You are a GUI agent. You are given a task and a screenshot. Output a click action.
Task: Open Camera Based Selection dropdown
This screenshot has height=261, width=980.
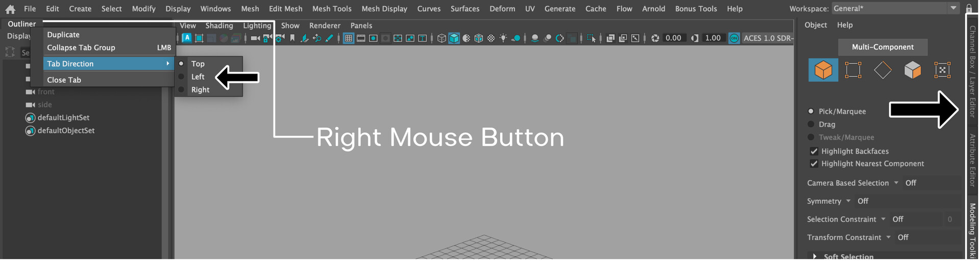click(x=896, y=183)
